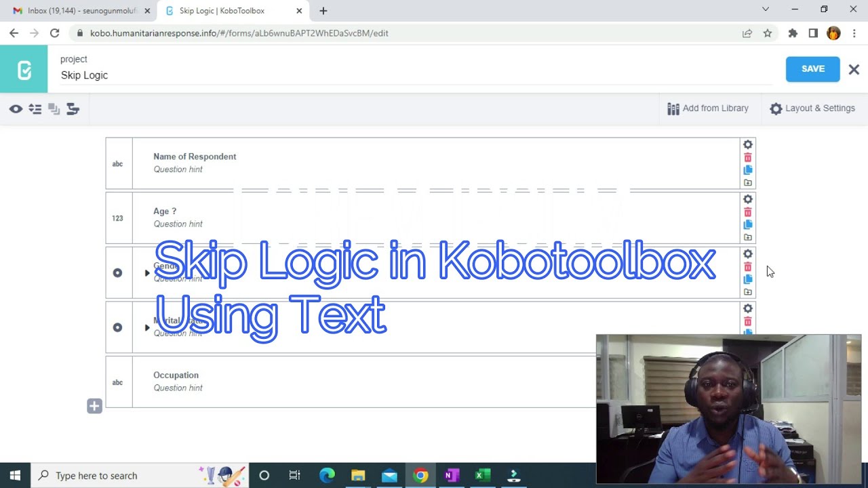The width and height of the screenshot is (868, 488).
Task: Duplicate the Gender question
Action: [747, 279]
